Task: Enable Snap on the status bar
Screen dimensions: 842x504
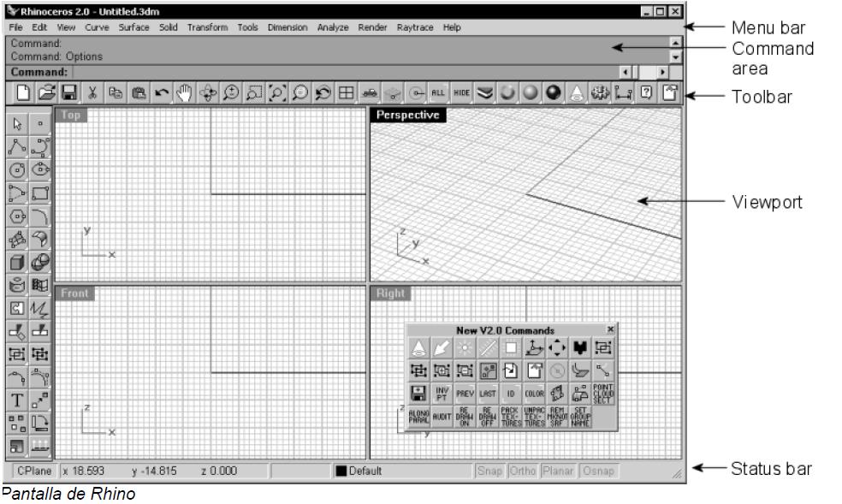Action: [x=491, y=471]
